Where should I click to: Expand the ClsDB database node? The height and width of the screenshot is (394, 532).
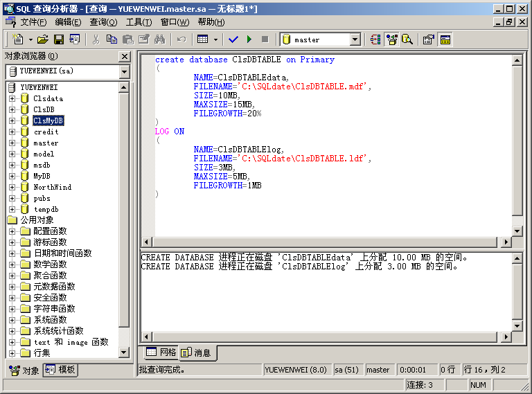click(12, 110)
